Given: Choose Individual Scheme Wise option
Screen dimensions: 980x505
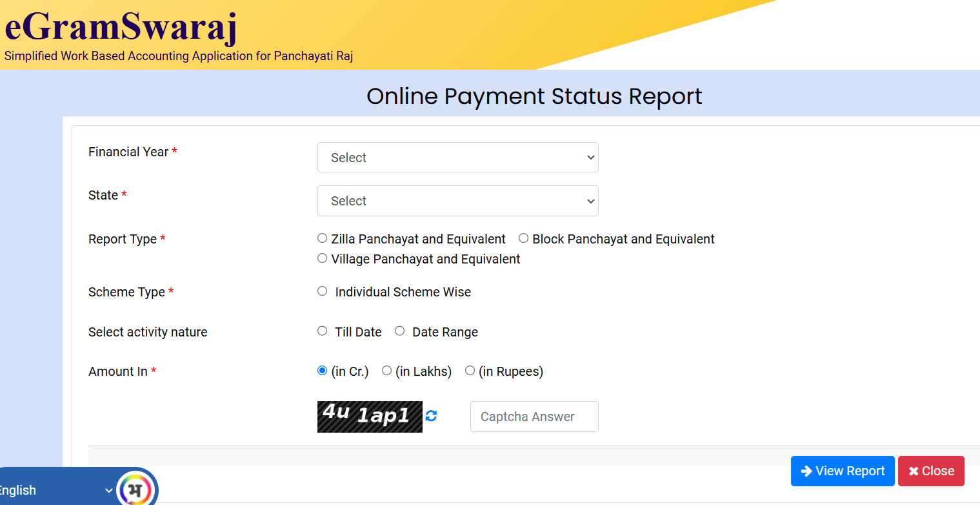Looking at the screenshot, I should pyautogui.click(x=323, y=291).
